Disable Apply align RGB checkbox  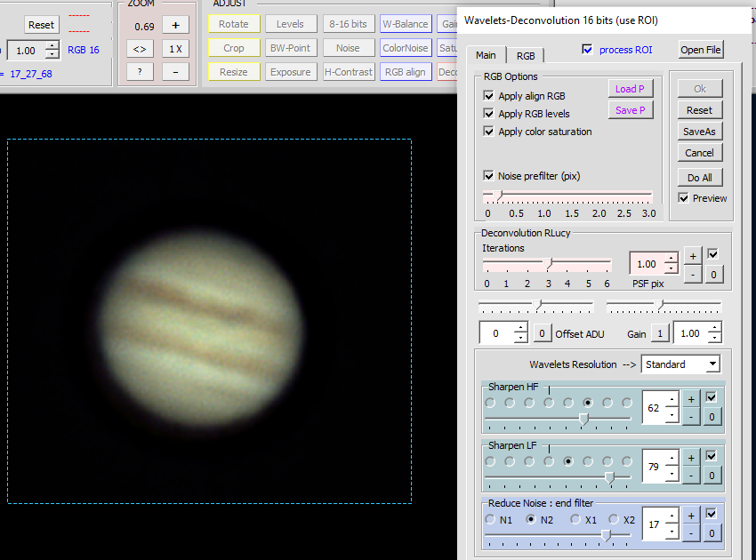click(488, 96)
